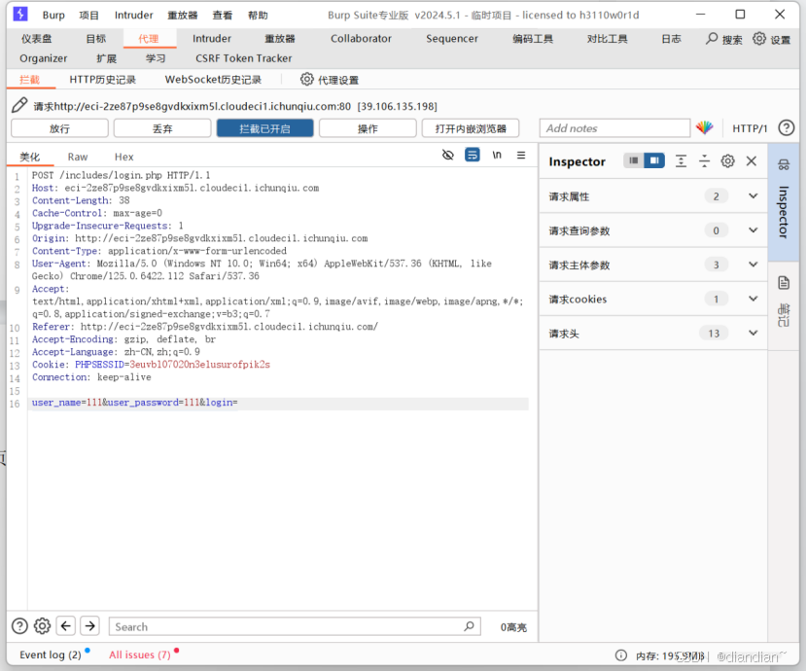Click 打开内嵌浏览器 button
Image resolution: width=807 pixels, height=672 pixels.
click(x=471, y=128)
